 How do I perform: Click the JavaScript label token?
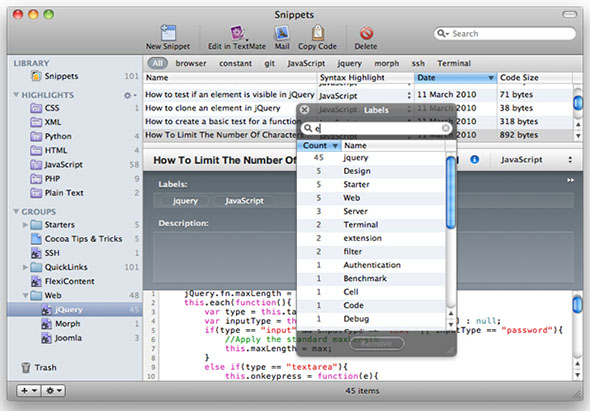tap(244, 201)
